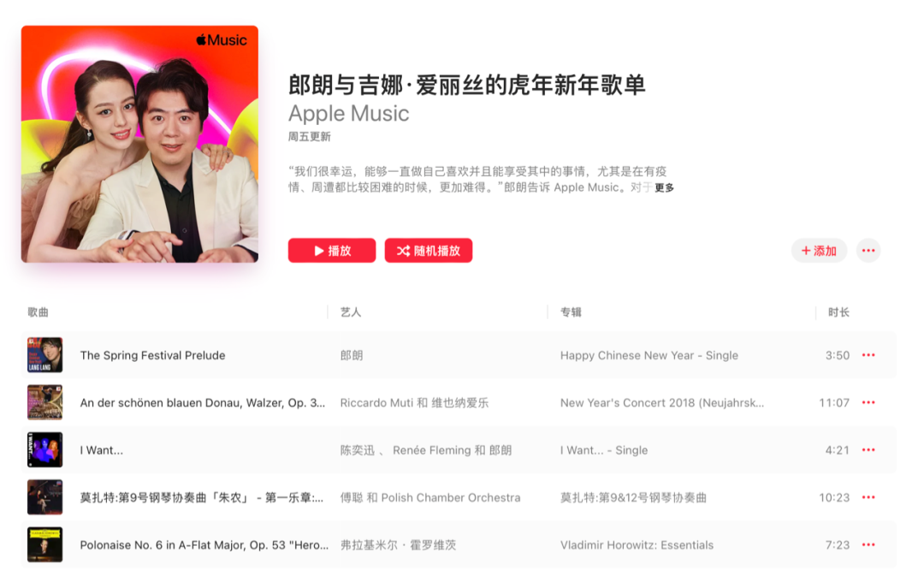Viewport: 924px width, 569px height.
Task: Open album Happy Chinese New Year - Single
Action: click(x=649, y=356)
